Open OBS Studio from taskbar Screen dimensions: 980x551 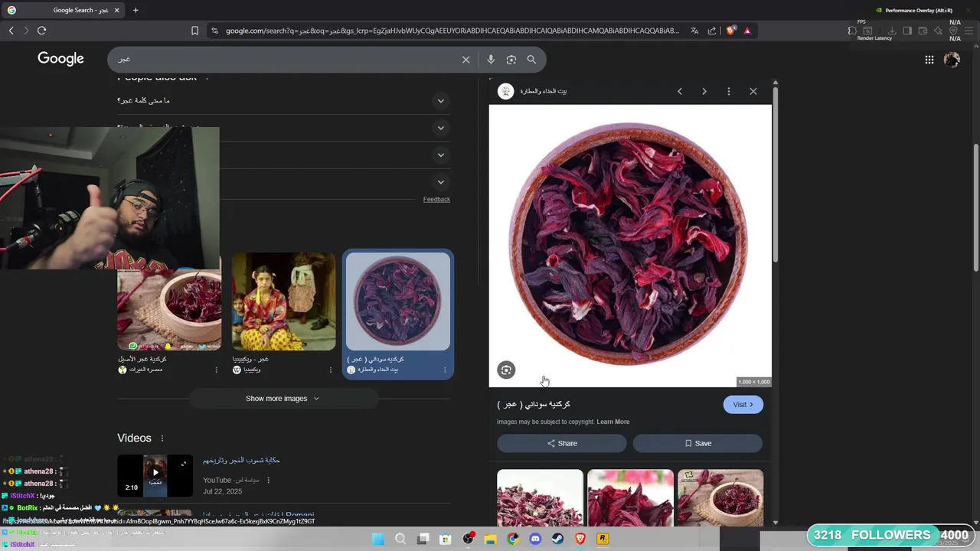click(468, 539)
